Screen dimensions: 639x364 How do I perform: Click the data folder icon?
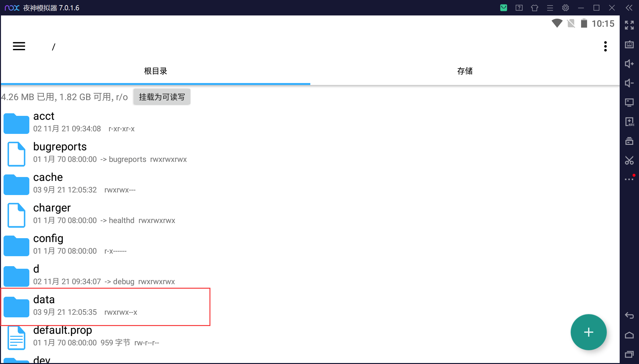(x=16, y=306)
